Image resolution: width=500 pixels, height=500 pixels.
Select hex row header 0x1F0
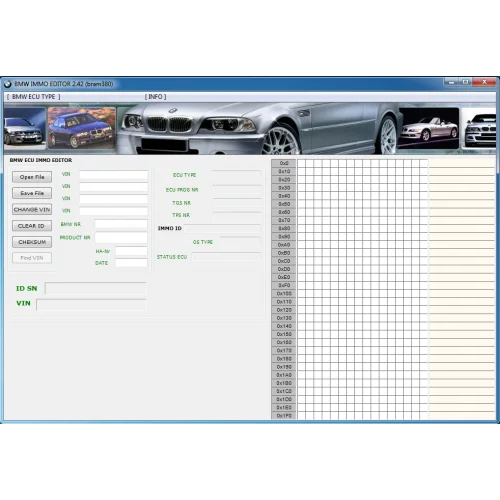[x=284, y=416]
